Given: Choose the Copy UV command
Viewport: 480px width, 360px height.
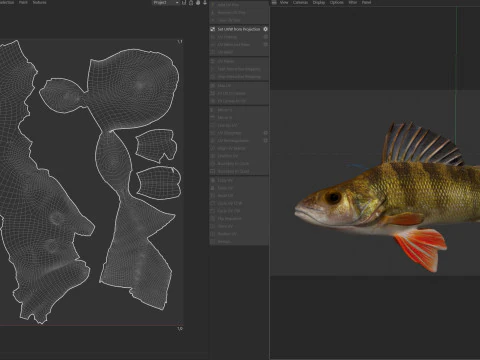Looking at the screenshot, I should 239,180.
